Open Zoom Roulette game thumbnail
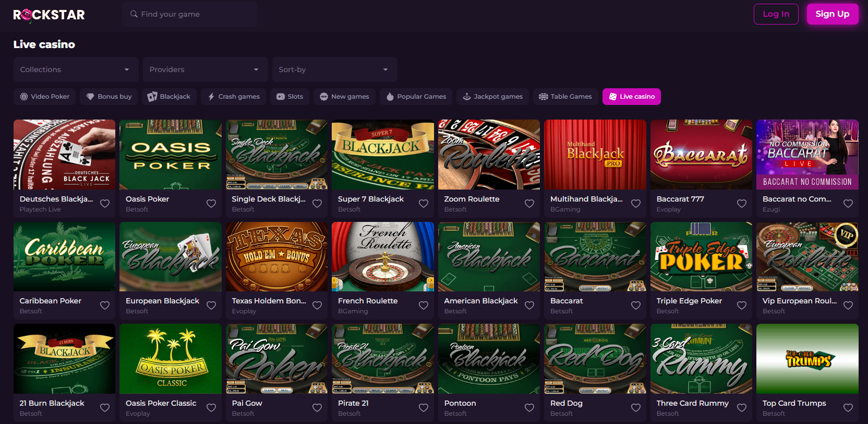 click(489, 155)
